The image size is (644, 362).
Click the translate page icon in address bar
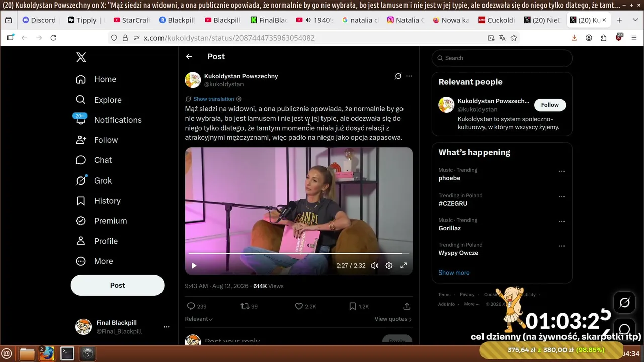coord(502,38)
